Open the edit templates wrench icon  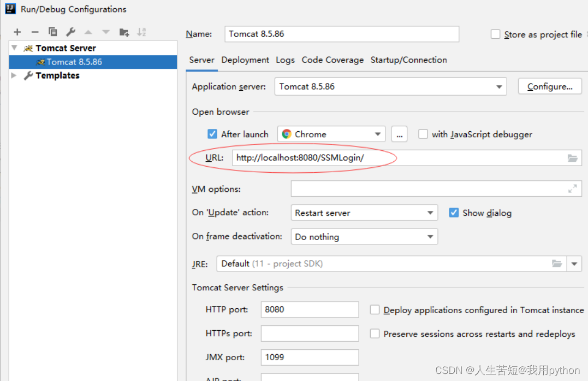coord(70,32)
